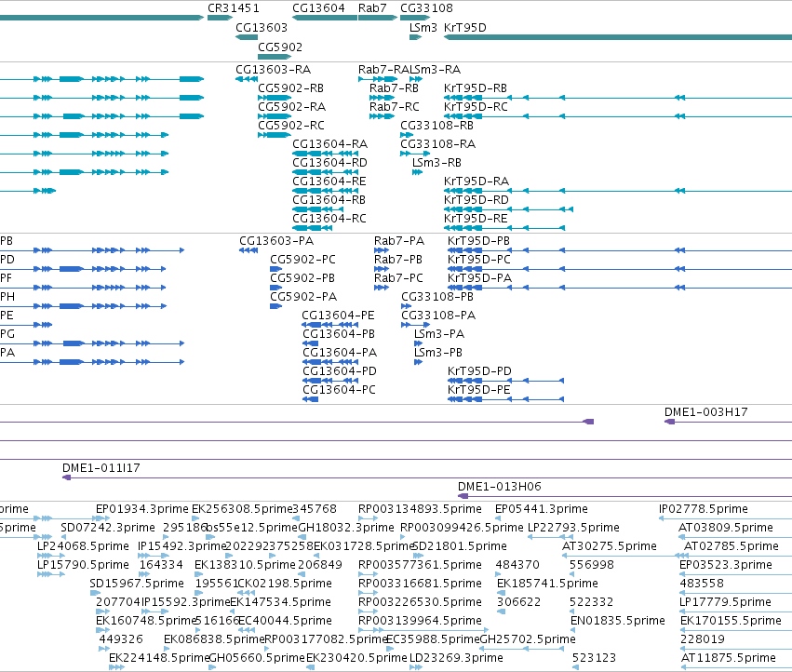Viewport: 792px width, 672px height.
Task: Click the CG33108-RA transcript label
Action: [x=438, y=144]
